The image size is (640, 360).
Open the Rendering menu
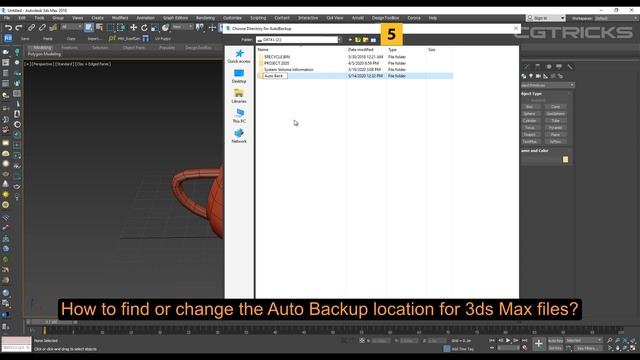(205, 18)
